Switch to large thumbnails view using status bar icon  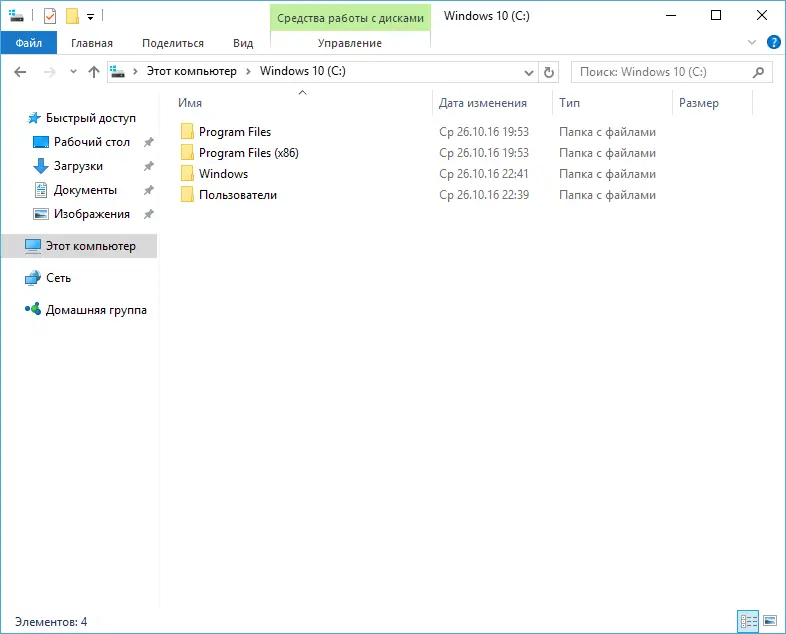[770, 621]
